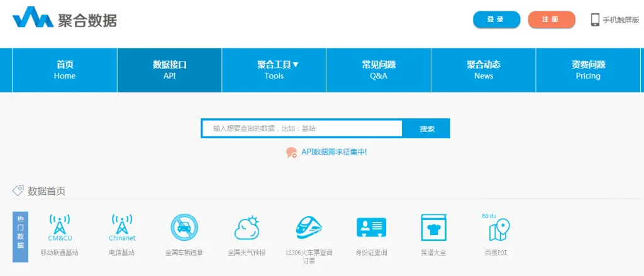The width and height of the screenshot is (644, 276).
Task: Click the 热门数据 side label
Action: pos(21,237)
